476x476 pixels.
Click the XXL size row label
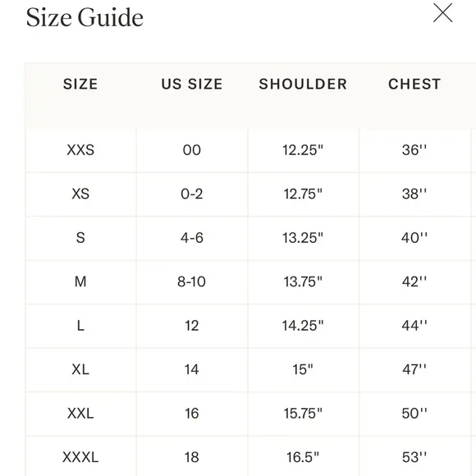80,414
